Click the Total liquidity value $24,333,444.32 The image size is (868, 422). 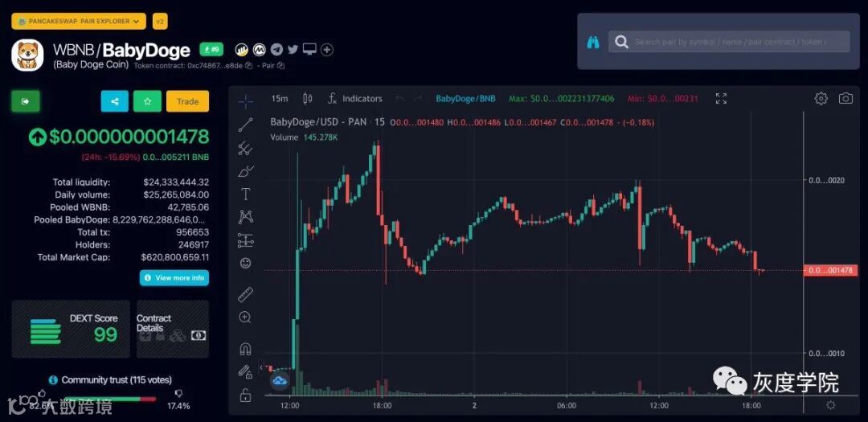coord(176,182)
